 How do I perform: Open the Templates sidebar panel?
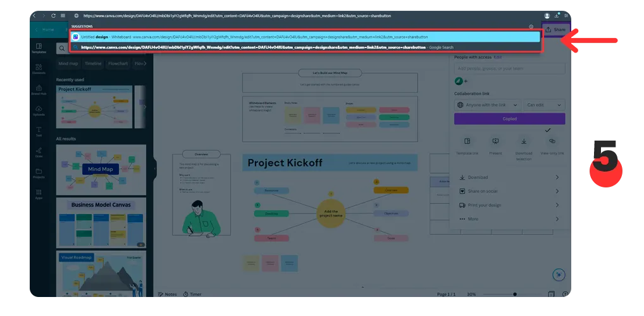click(39, 49)
